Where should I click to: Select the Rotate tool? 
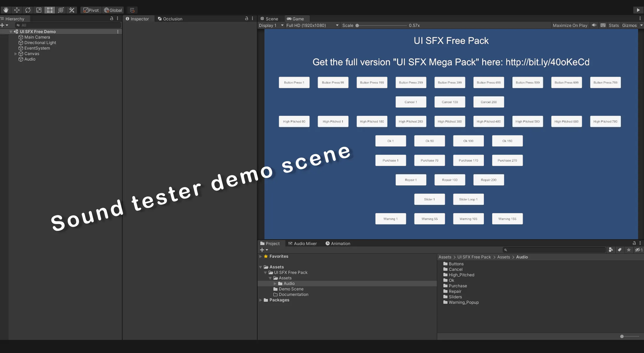[x=28, y=10]
